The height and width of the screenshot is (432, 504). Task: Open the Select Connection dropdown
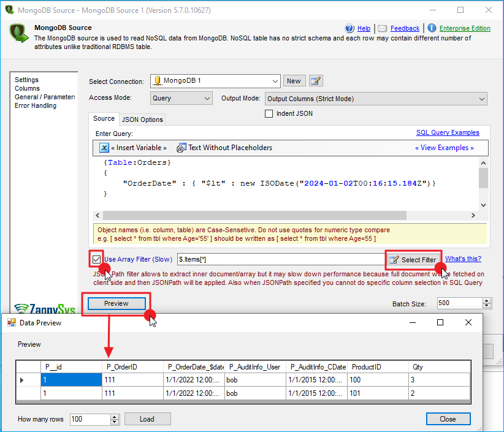[275, 81]
